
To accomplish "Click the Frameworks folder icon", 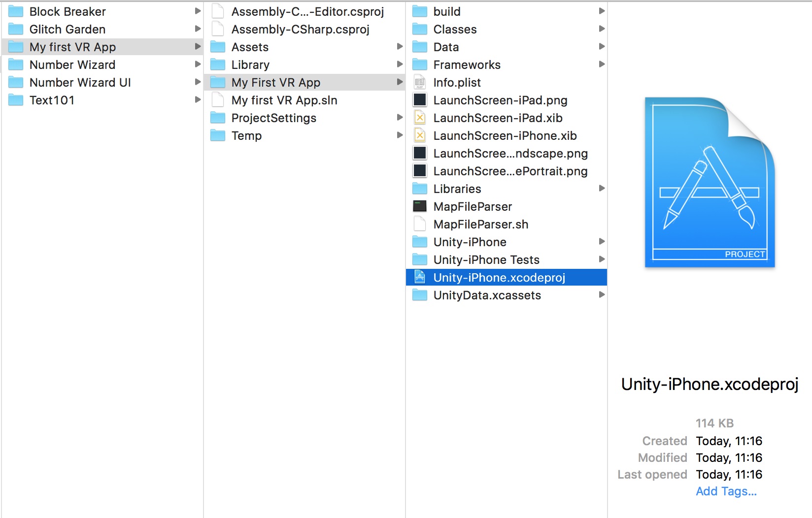I will pyautogui.click(x=420, y=65).
